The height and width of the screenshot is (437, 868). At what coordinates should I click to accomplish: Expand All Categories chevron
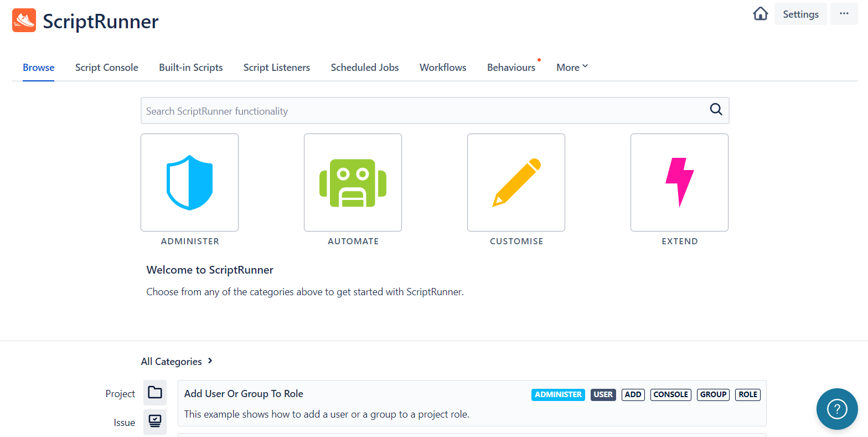pos(210,361)
